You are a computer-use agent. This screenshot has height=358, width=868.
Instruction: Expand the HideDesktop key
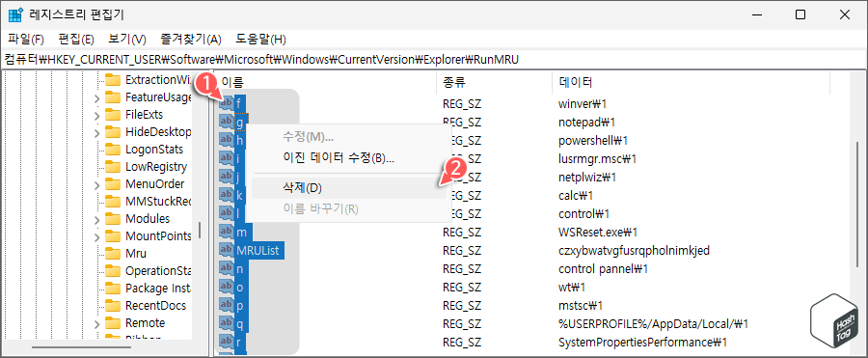point(96,132)
